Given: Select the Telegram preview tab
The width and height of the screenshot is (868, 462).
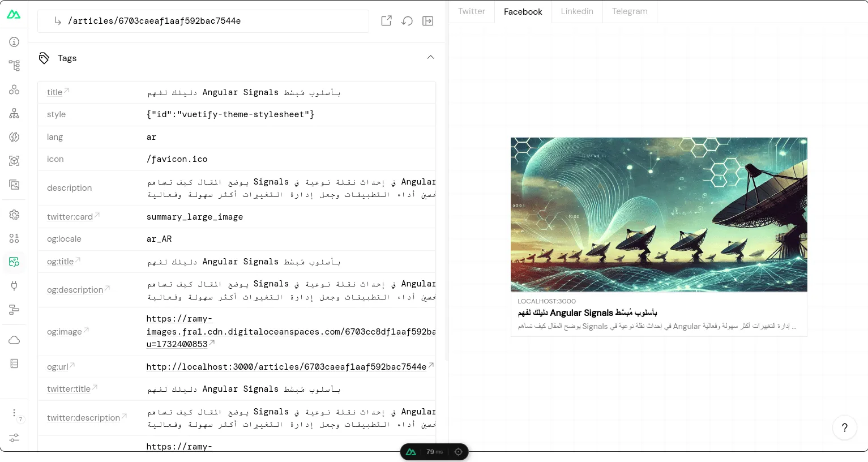Looking at the screenshot, I should 630,11.
